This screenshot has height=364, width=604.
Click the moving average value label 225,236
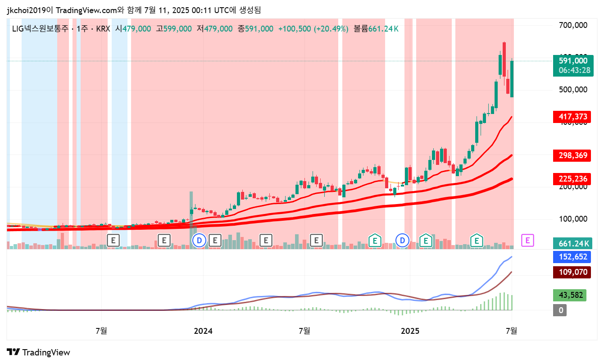click(572, 179)
